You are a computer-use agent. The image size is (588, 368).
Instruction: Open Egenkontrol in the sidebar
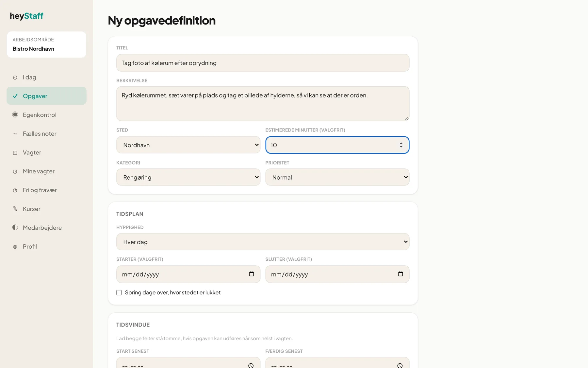coord(46,115)
